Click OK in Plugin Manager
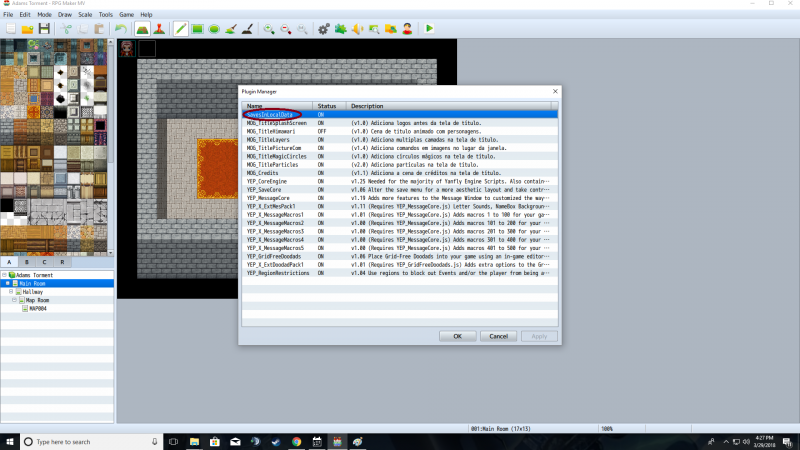This screenshot has height=450, width=800. point(458,336)
